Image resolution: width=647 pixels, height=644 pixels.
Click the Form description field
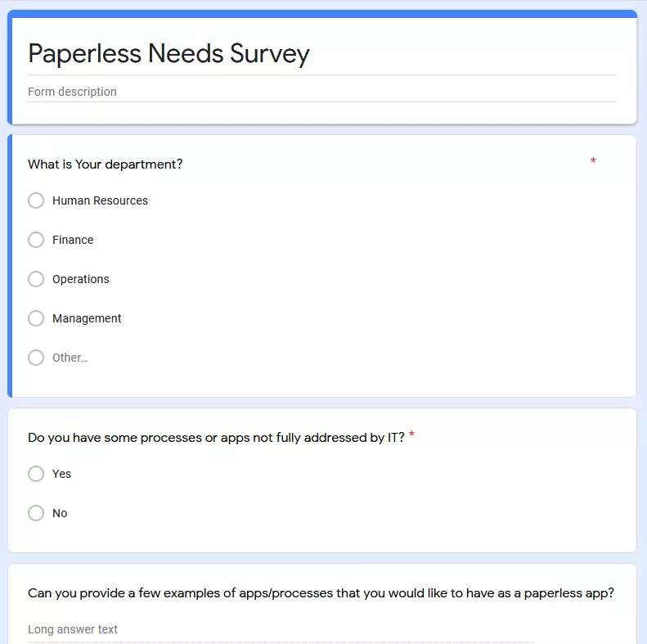[321, 92]
